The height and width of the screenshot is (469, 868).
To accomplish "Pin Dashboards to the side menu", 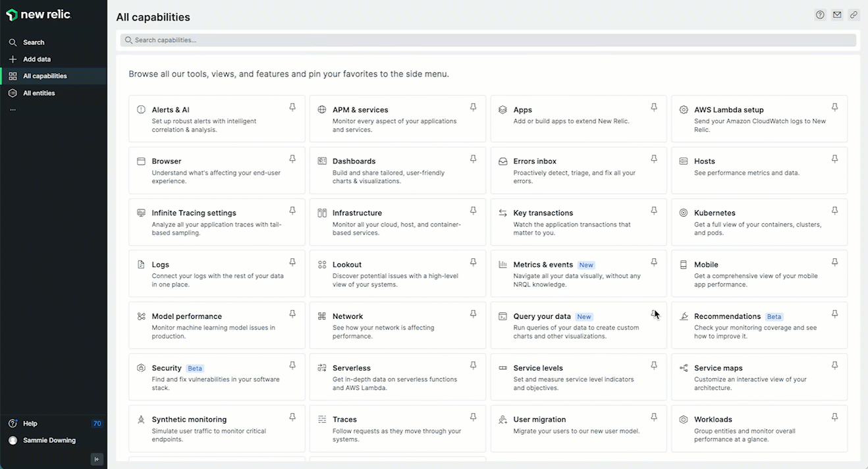I will click(x=473, y=159).
